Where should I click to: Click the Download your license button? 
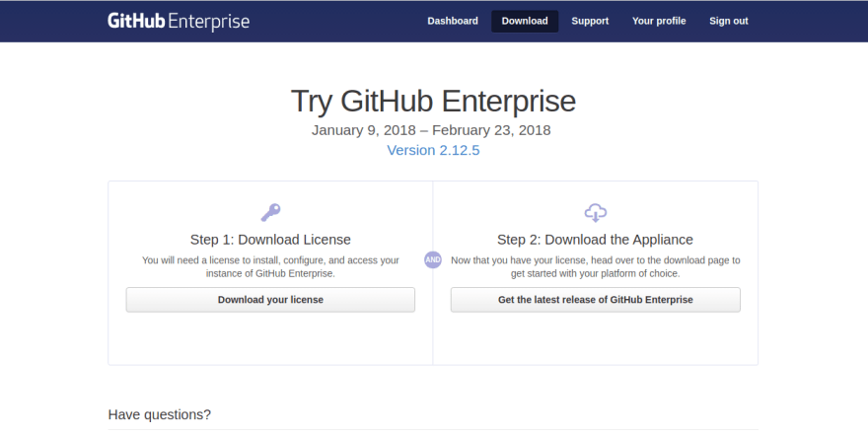pos(270,300)
